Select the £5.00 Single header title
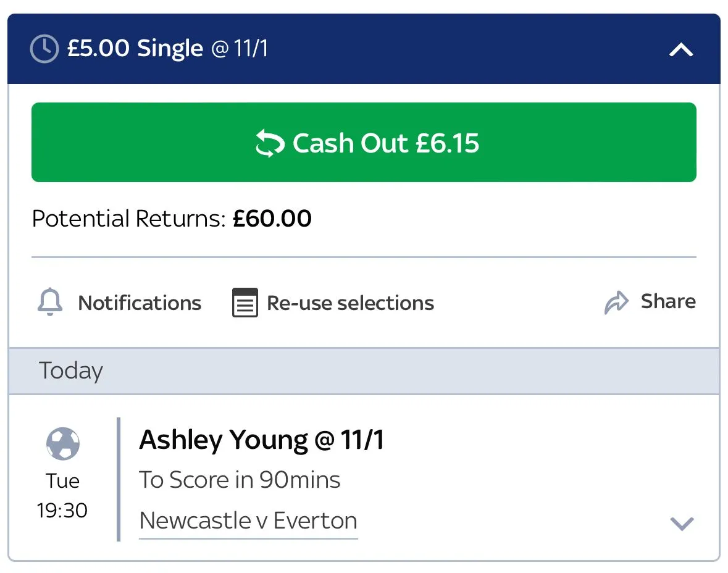728x573 pixels. tap(135, 48)
